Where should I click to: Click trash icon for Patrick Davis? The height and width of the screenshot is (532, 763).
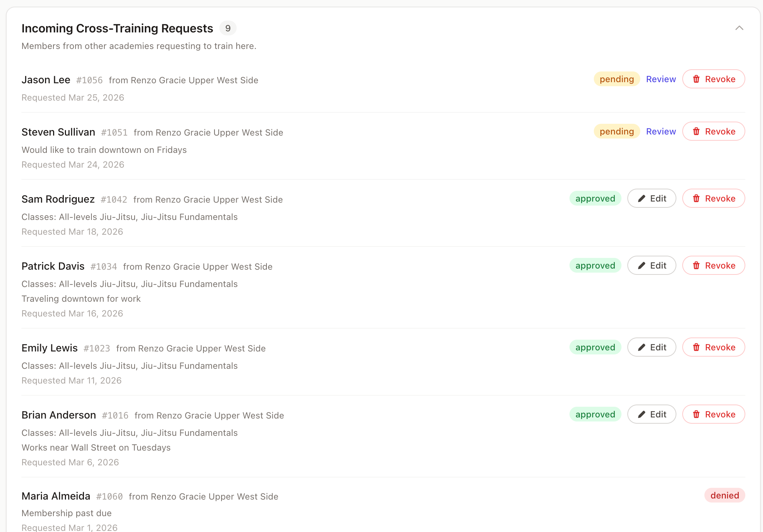pos(696,266)
